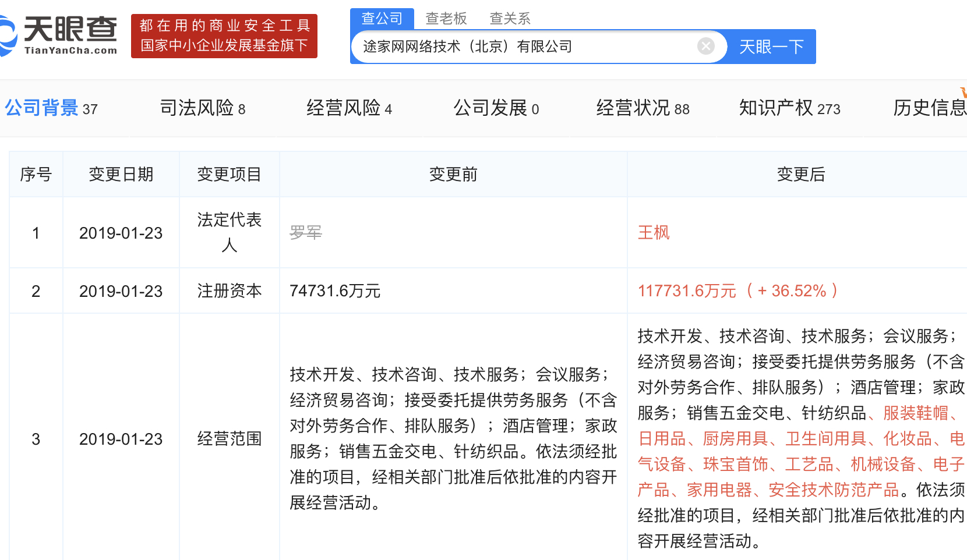Open the 经营状况 section tab
Image resolution: width=967 pixels, height=560 pixels.
click(x=643, y=108)
